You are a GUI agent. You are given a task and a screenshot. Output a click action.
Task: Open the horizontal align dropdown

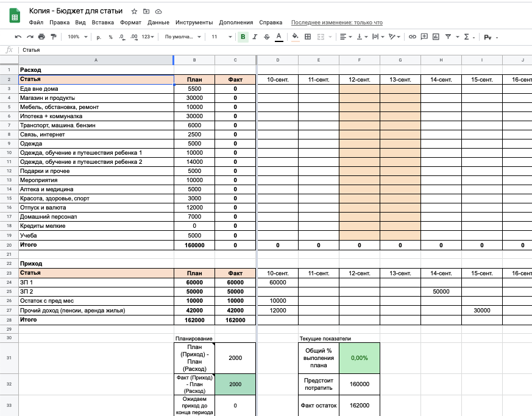346,37
